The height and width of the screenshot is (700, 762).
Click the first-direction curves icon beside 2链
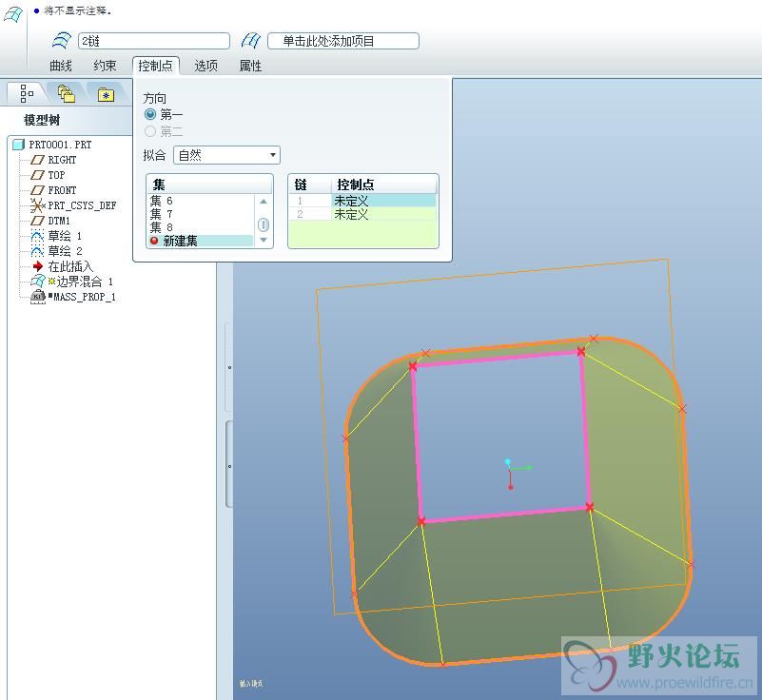coord(62,40)
